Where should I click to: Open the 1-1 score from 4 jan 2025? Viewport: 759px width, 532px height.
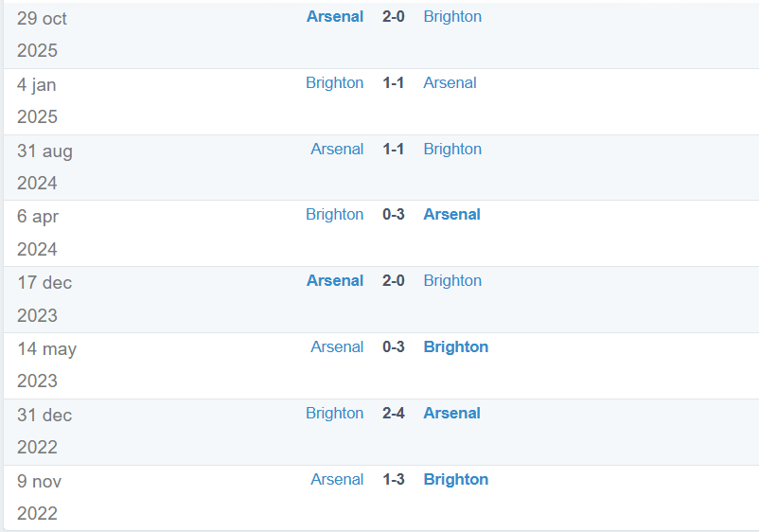(394, 83)
